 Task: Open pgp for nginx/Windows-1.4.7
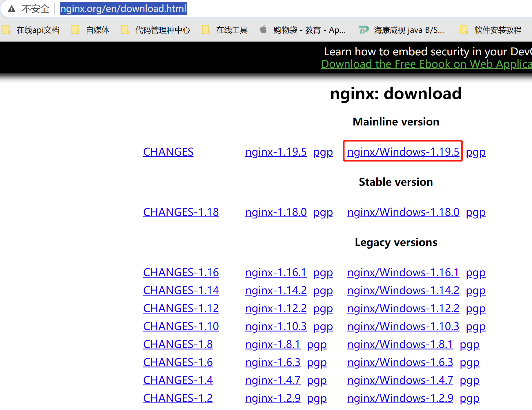(x=470, y=381)
